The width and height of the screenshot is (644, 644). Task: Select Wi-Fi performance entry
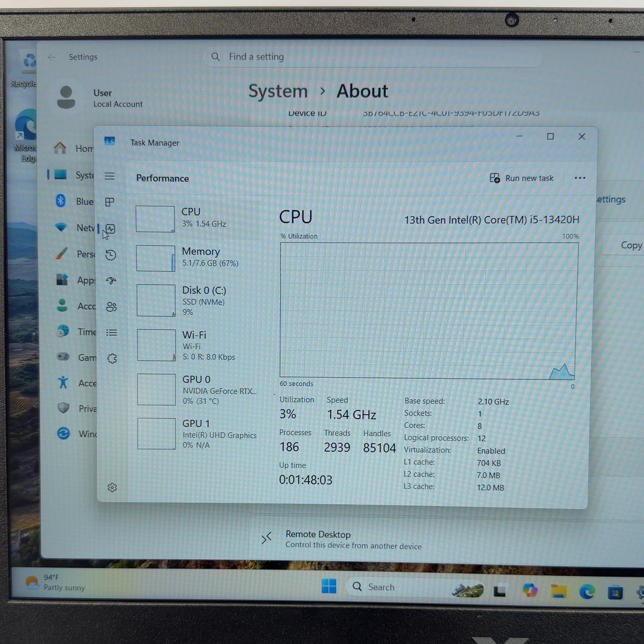(x=196, y=345)
